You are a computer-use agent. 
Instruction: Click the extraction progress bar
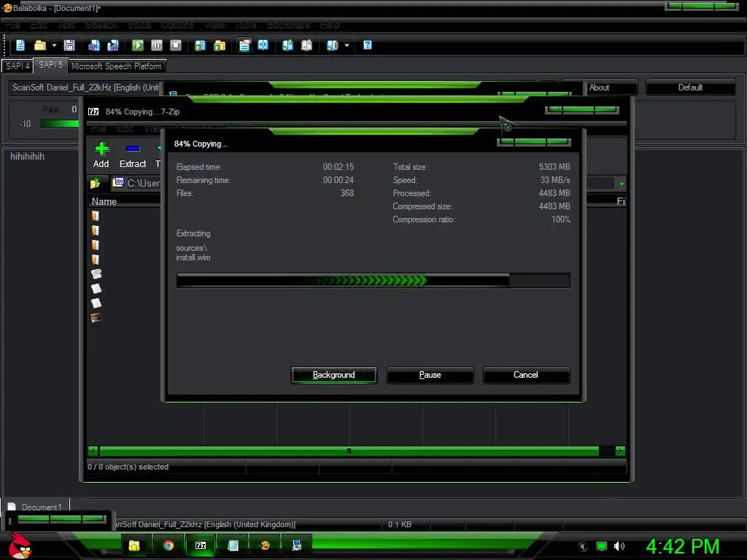(x=373, y=281)
